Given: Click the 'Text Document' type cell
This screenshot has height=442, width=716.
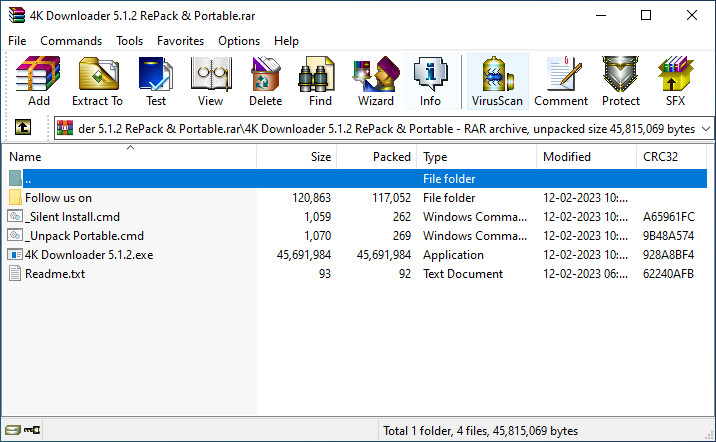Looking at the screenshot, I should pyautogui.click(x=463, y=274).
